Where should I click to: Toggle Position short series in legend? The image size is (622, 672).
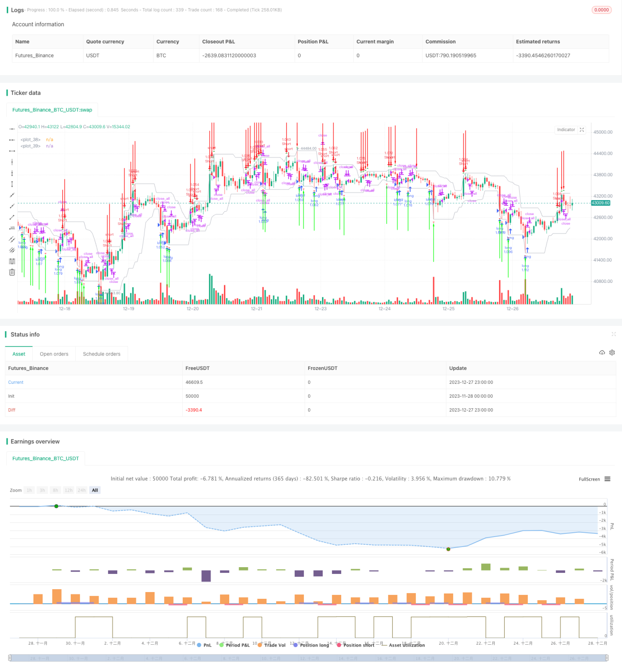[x=355, y=645]
